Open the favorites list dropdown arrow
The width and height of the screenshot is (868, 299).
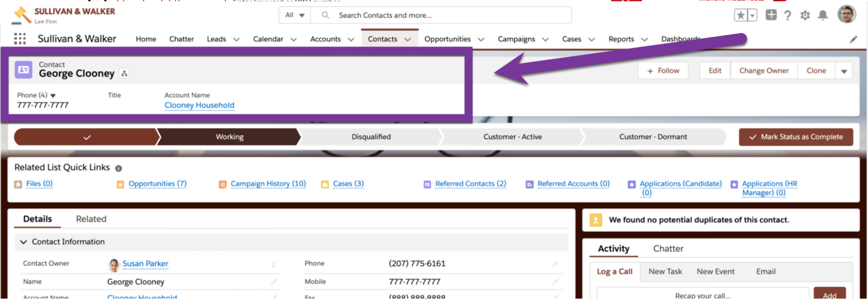click(752, 15)
